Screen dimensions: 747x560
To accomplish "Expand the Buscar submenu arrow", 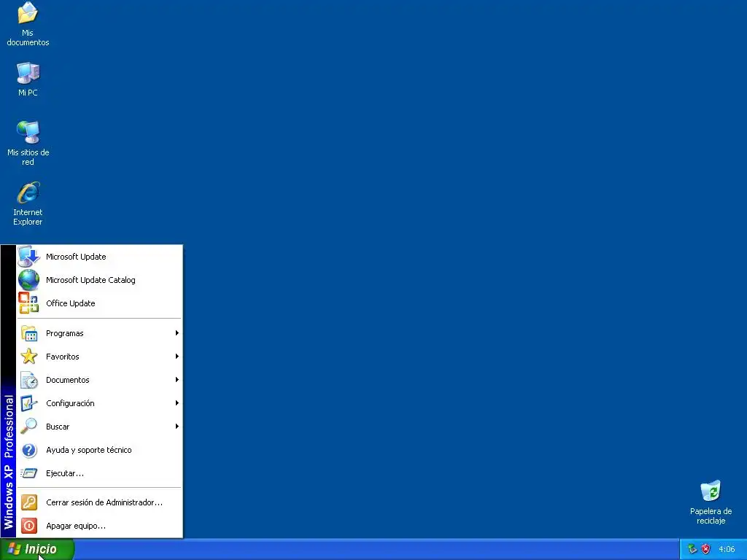I will (x=177, y=426).
